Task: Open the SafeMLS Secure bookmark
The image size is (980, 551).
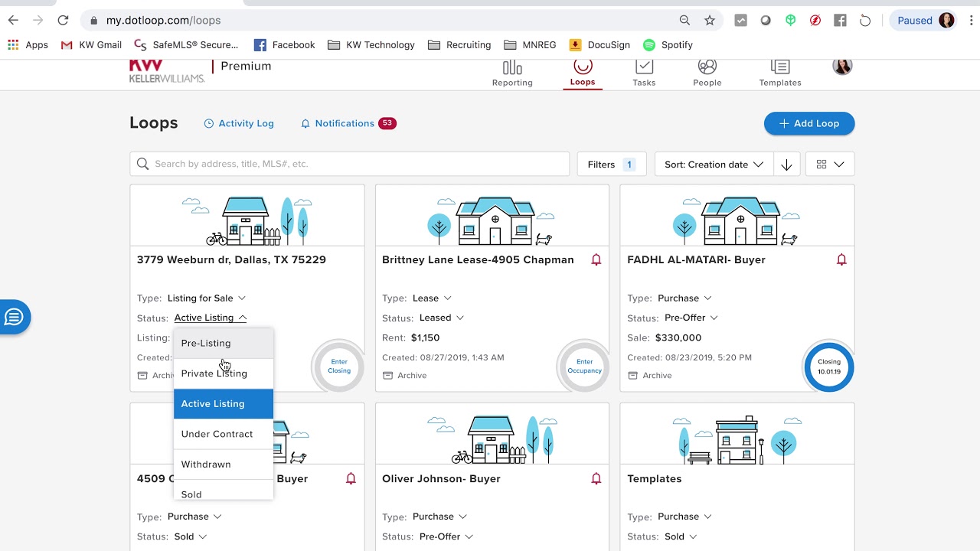Action: pos(187,45)
